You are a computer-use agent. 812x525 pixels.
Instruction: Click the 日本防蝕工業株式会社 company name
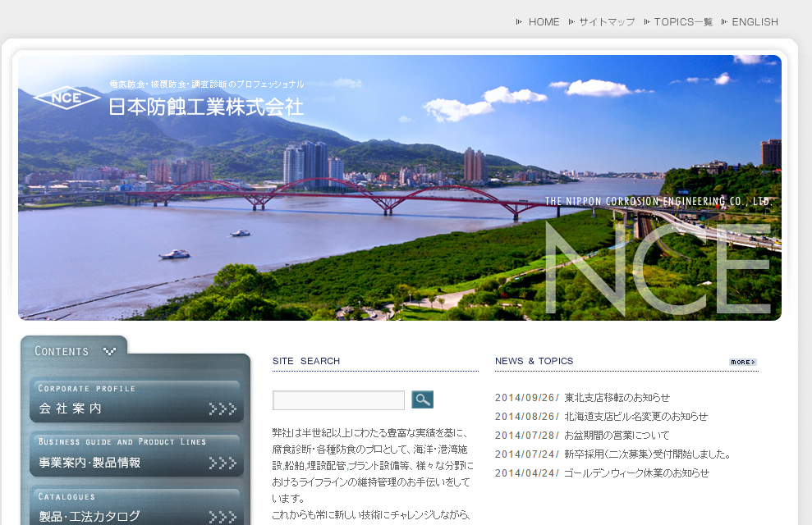(x=206, y=107)
